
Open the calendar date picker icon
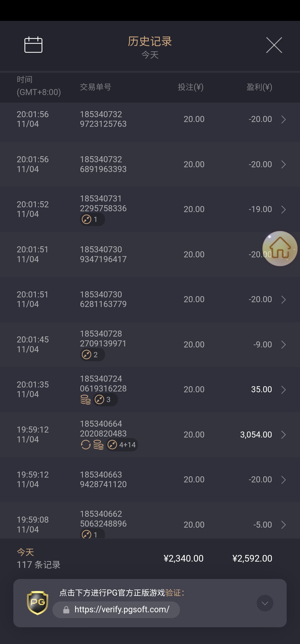click(x=33, y=45)
